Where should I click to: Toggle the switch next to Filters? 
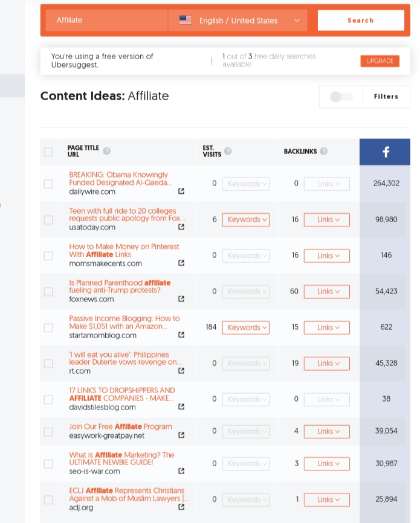pyautogui.click(x=341, y=97)
